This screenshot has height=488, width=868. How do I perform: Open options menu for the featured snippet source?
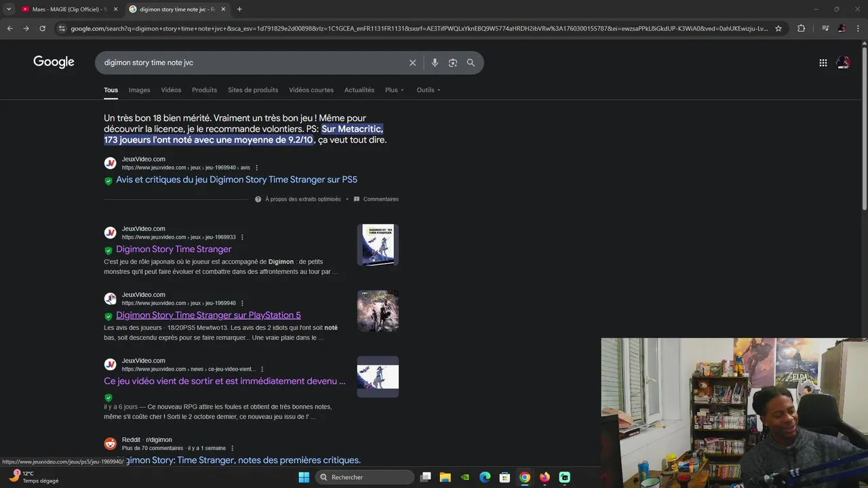[256, 167]
